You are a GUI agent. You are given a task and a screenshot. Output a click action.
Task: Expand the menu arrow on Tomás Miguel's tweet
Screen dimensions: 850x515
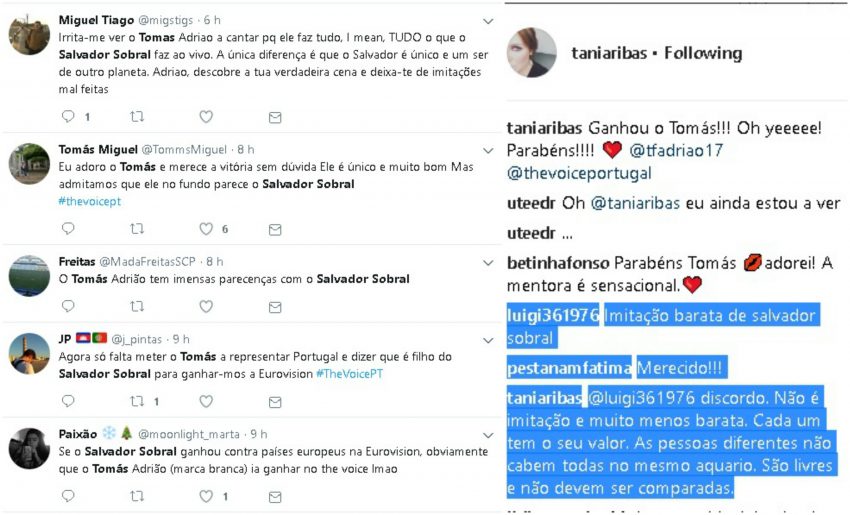coord(488,150)
